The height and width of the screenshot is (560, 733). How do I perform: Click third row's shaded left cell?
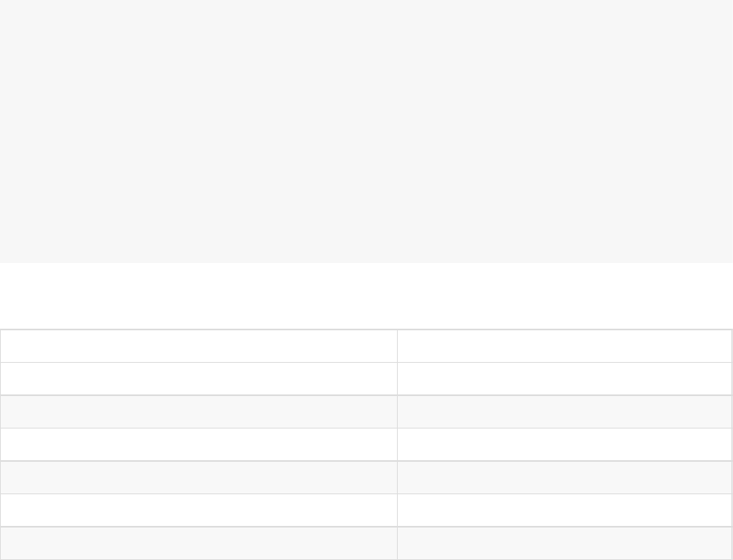click(199, 411)
